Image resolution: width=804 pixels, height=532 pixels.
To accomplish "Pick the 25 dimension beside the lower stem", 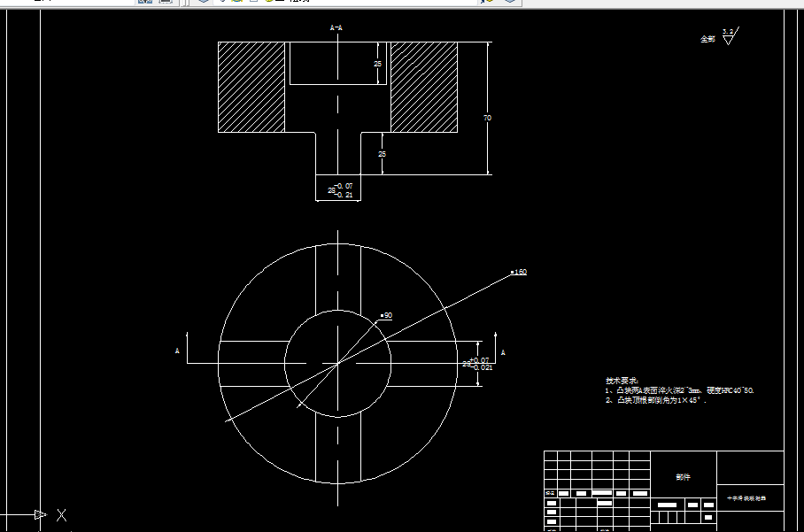I will click(382, 154).
